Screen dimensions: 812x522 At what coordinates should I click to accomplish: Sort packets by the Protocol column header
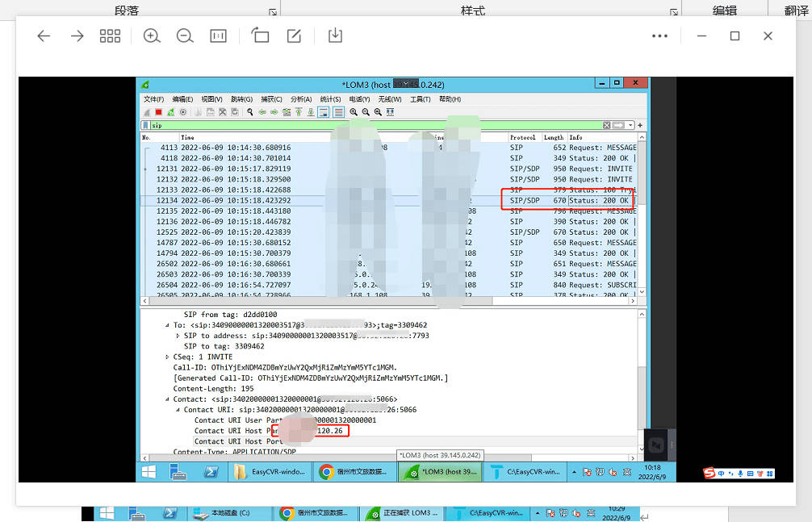click(x=525, y=137)
